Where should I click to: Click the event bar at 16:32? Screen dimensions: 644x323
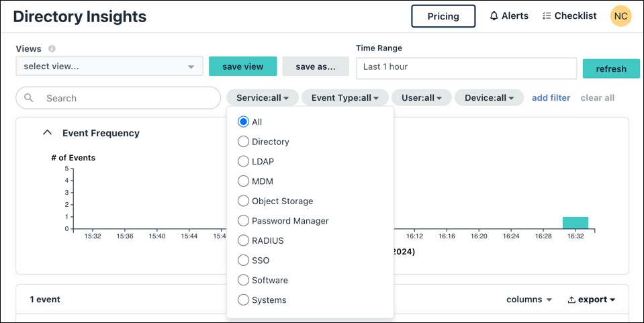pos(576,223)
